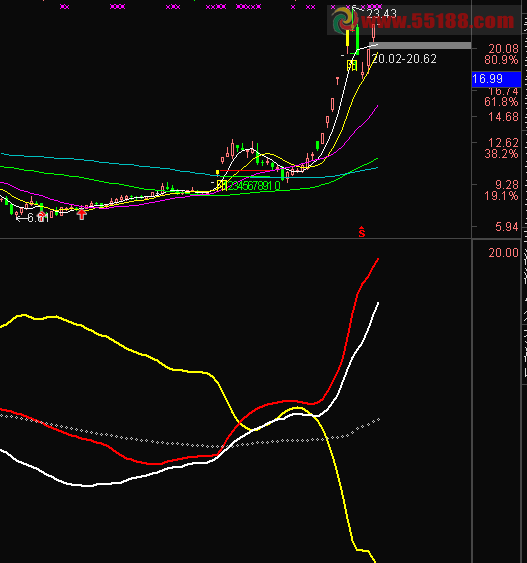Click the green 234567891 0 count label
527x563 pixels.
point(254,186)
